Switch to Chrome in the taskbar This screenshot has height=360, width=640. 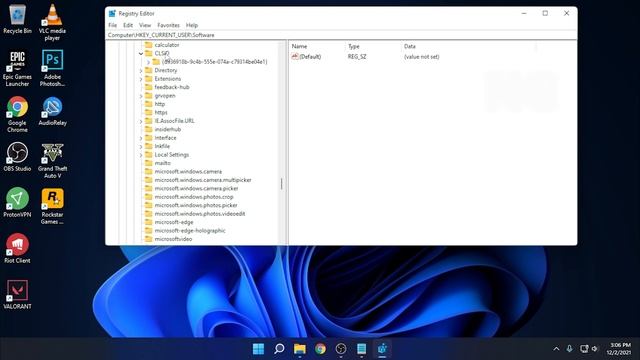pyautogui.click(x=320, y=349)
